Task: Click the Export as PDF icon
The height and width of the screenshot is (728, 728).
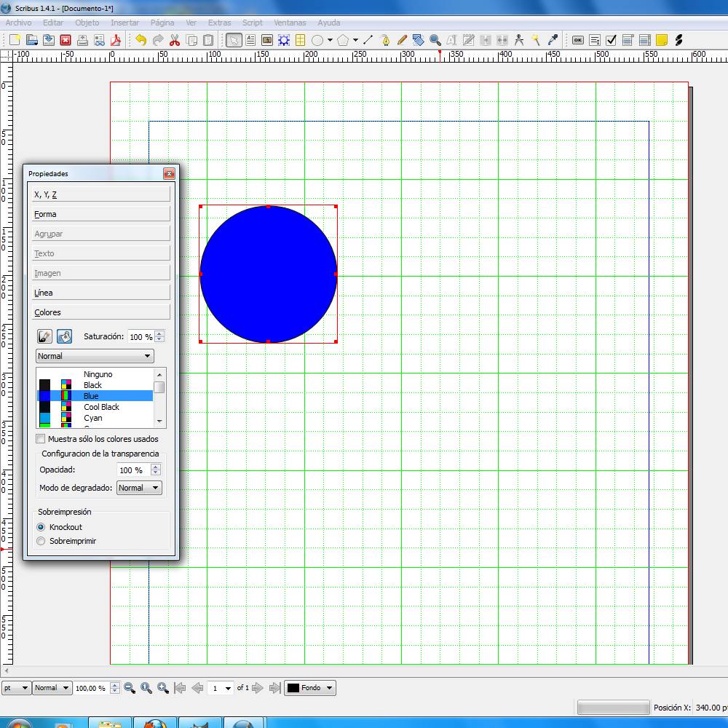Action: pyautogui.click(x=115, y=40)
